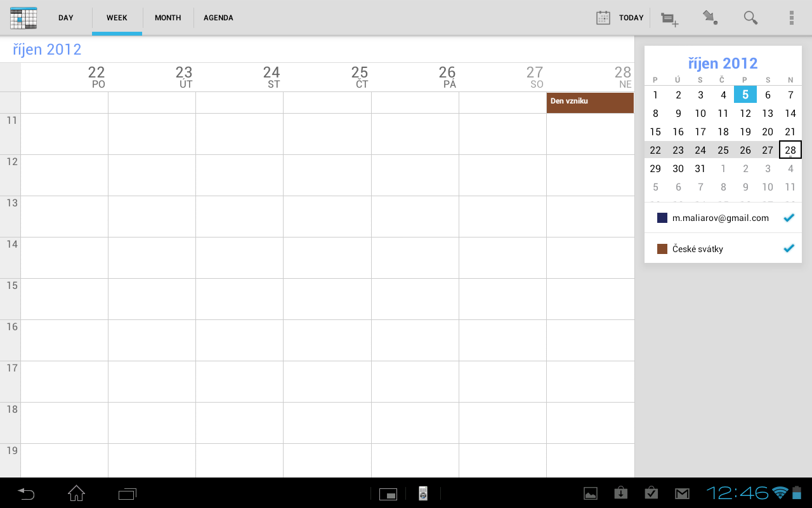The image size is (812, 508).
Task: Open the Den vzniku holiday event
Action: [590, 102]
